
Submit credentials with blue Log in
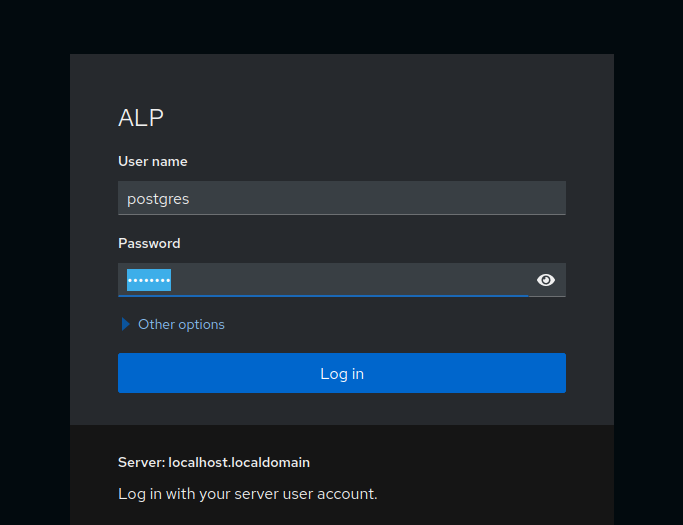(342, 373)
